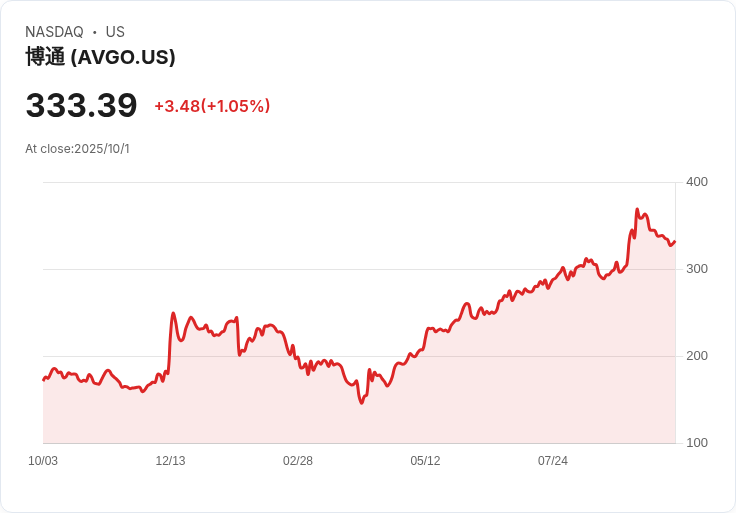Click the 333.39 closing price
The width and height of the screenshot is (736, 513).
pos(81,105)
